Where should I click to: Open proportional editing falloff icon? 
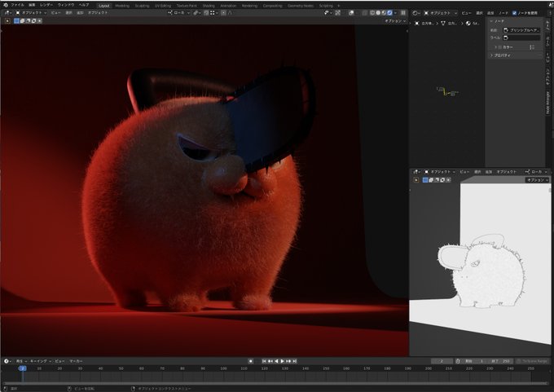click(x=230, y=13)
